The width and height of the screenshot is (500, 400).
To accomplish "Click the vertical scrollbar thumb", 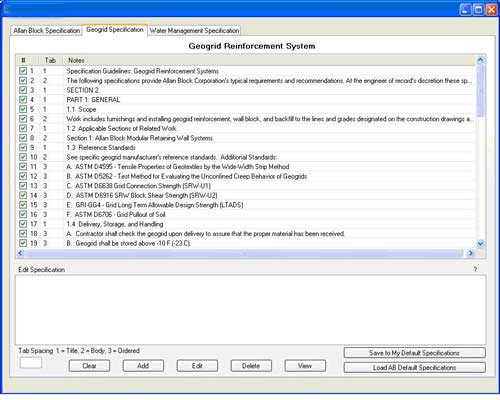I will (480, 90).
